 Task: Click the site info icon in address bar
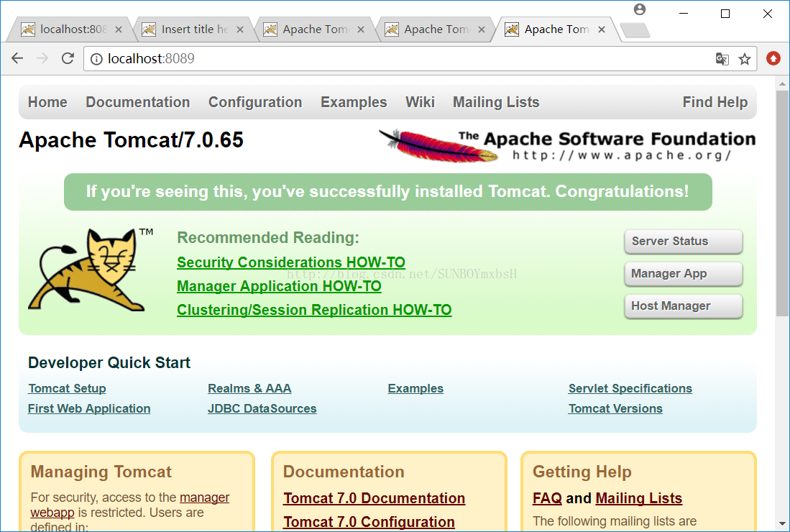click(x=96, y=59)
